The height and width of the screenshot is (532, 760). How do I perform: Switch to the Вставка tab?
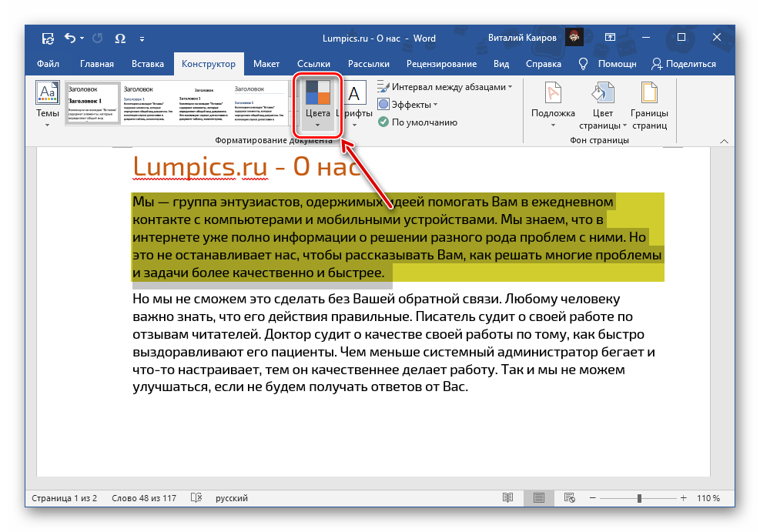pos(148,64)
